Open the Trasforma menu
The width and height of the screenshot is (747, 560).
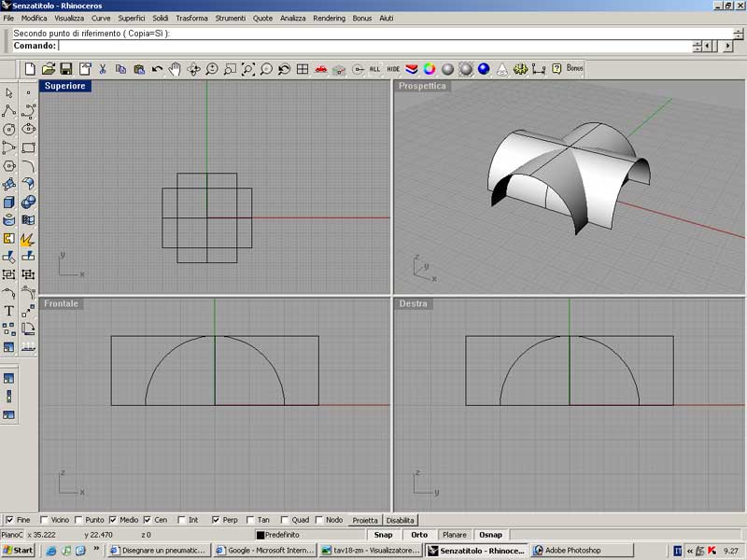(x=191, y=18)
